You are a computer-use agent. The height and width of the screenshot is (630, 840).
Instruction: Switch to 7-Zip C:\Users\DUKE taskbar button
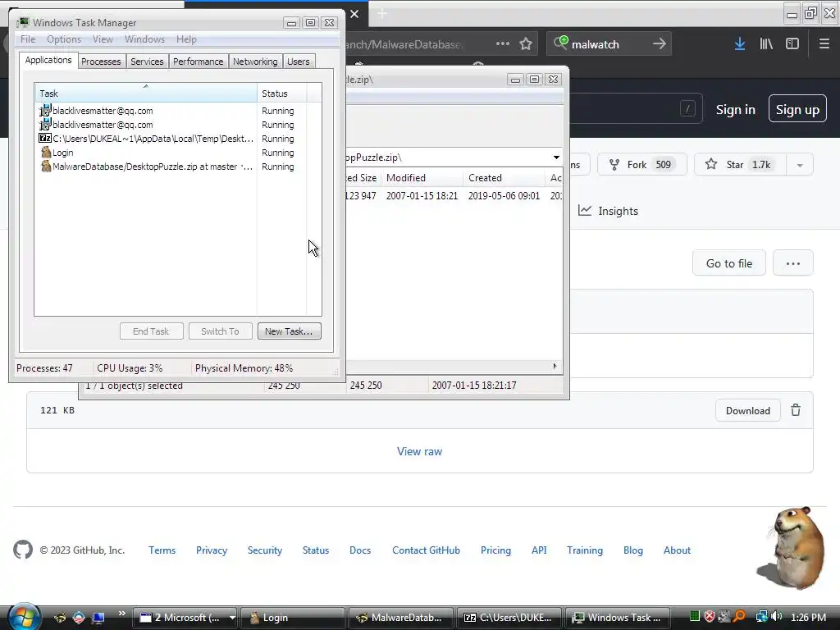[509, 618]
